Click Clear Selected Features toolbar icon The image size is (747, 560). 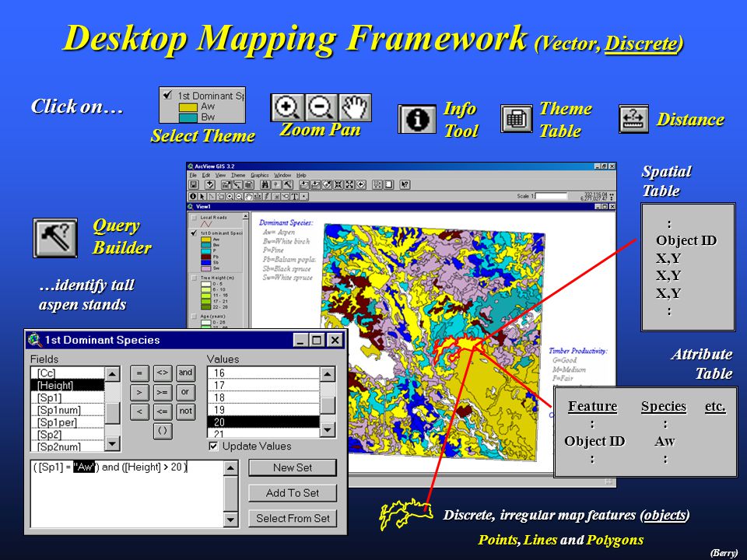point(389,185)
